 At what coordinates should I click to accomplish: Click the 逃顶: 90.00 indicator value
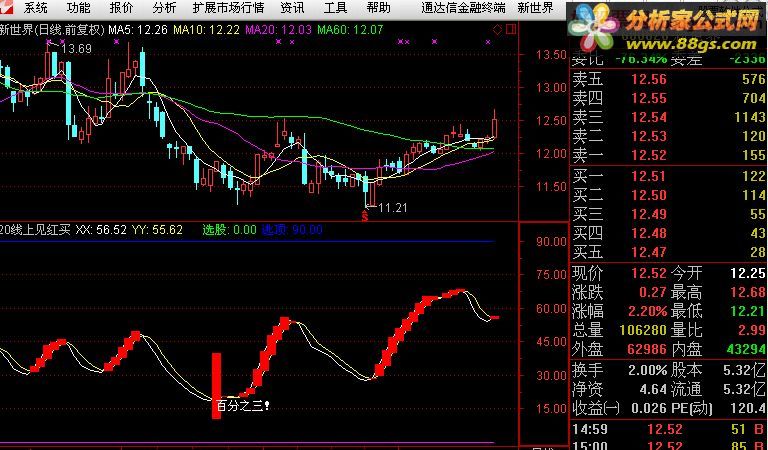[292, 230]
